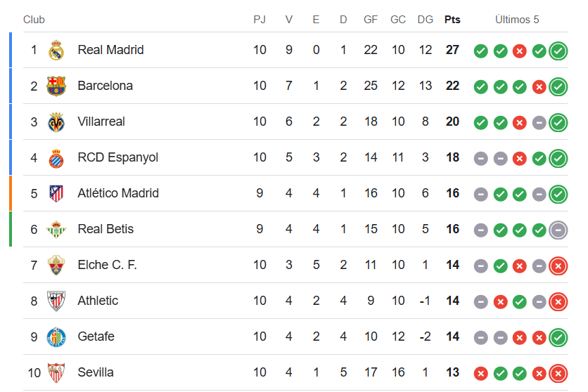Click the Getafe club crest

coord(56,337)
